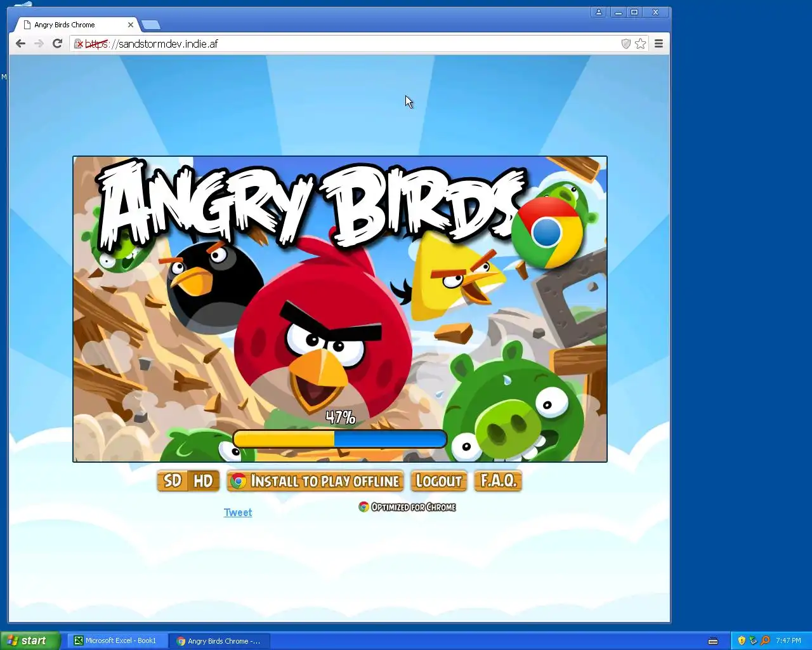812x650 pixels.
Task: Minimize the Chrome window
Action: [x=618, y=12]
